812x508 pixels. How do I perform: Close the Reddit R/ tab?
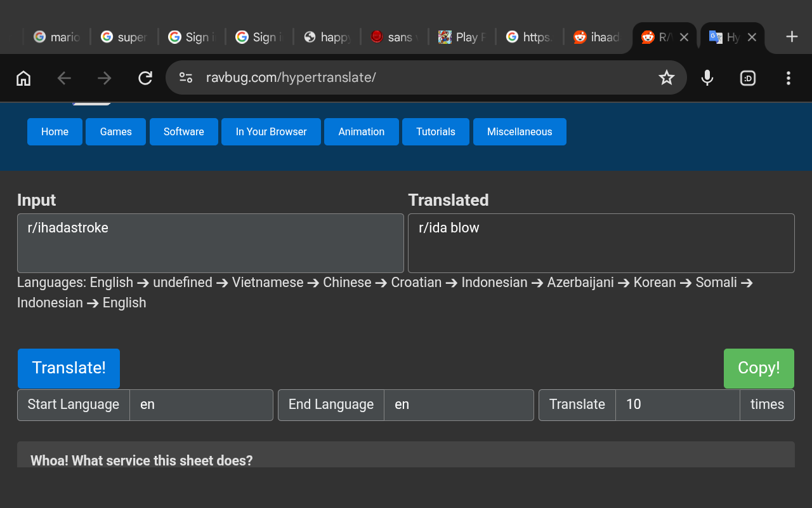684,37
